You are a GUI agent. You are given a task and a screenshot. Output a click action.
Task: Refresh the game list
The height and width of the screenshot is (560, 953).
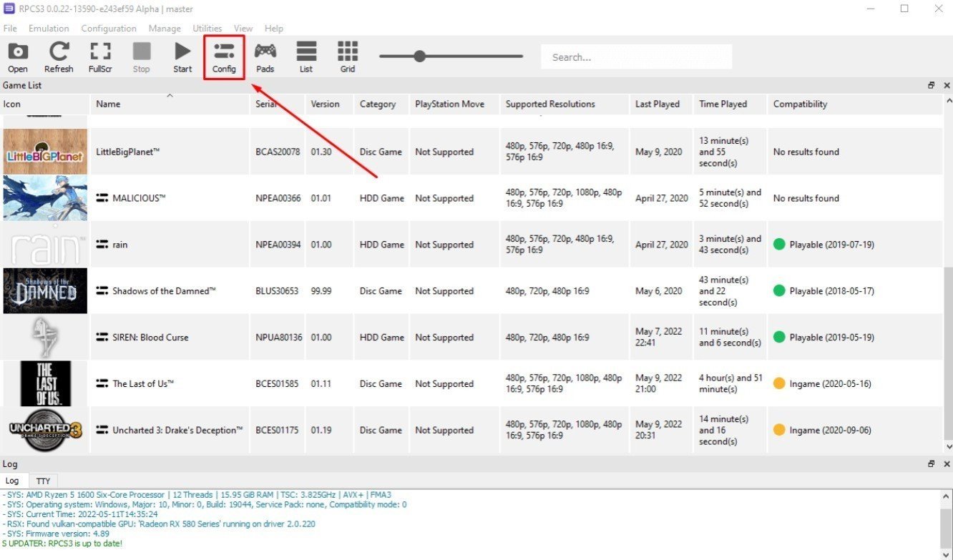[59, 57]
